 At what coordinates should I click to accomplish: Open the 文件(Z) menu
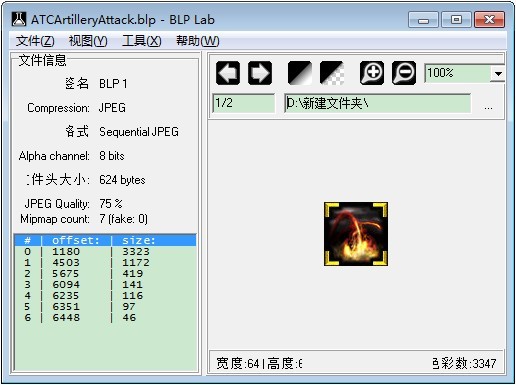tap(35, 41)
